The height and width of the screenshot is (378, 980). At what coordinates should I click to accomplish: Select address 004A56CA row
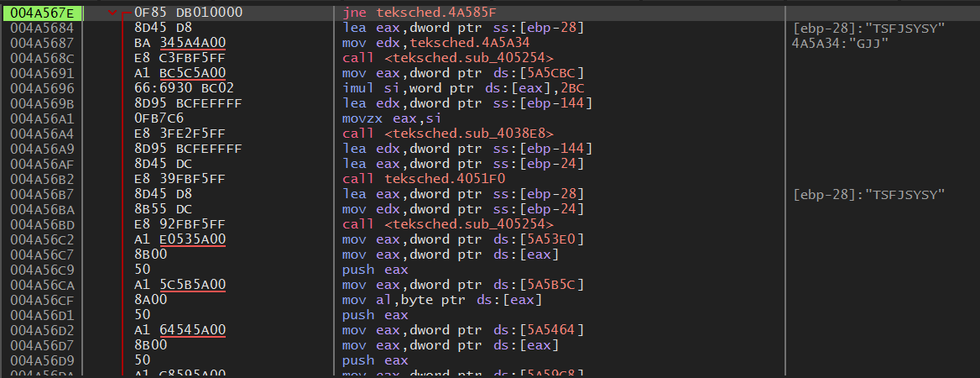pos(42,285)
